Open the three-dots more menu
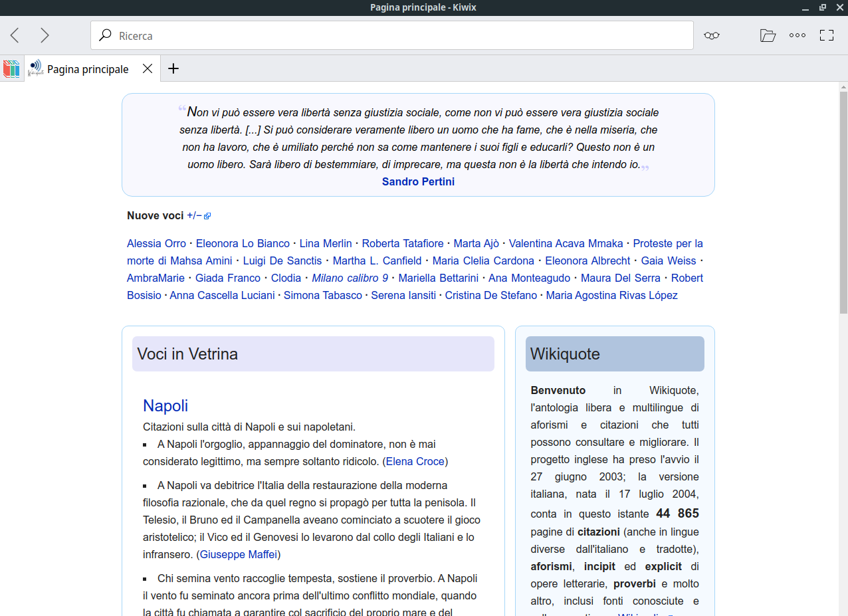The image size is (848, 616). [797, 36]
